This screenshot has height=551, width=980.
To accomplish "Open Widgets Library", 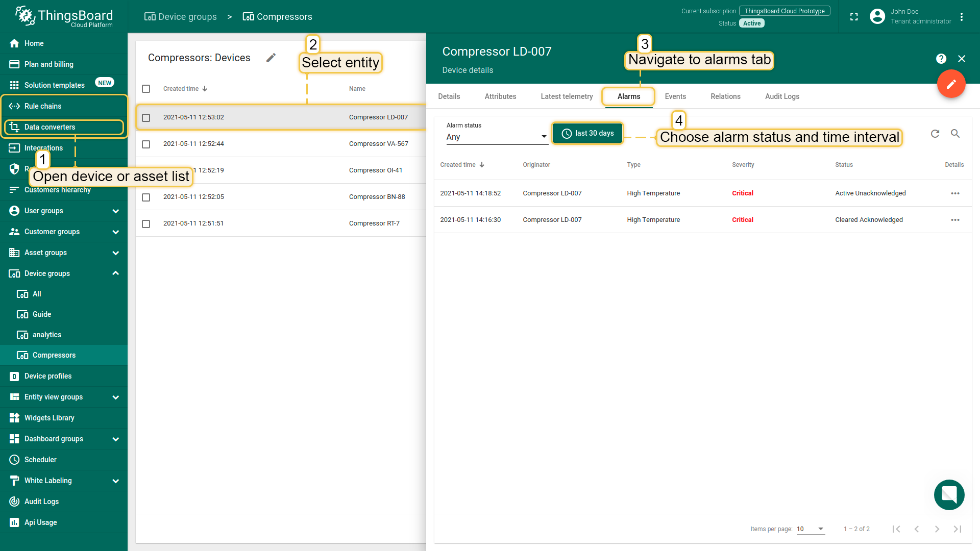I will pos(64,418).
